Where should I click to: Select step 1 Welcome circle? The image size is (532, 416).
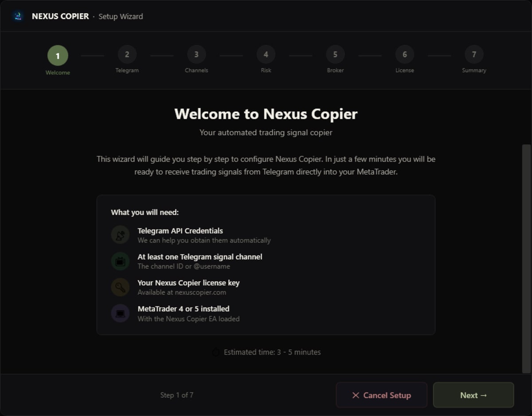pyautogui.click(x=58, y=56)
